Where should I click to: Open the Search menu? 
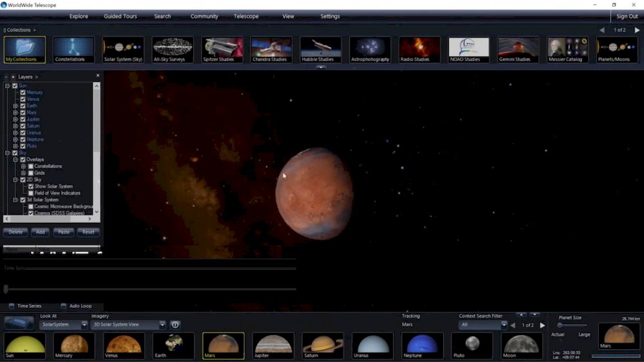(x=163, y=17)
